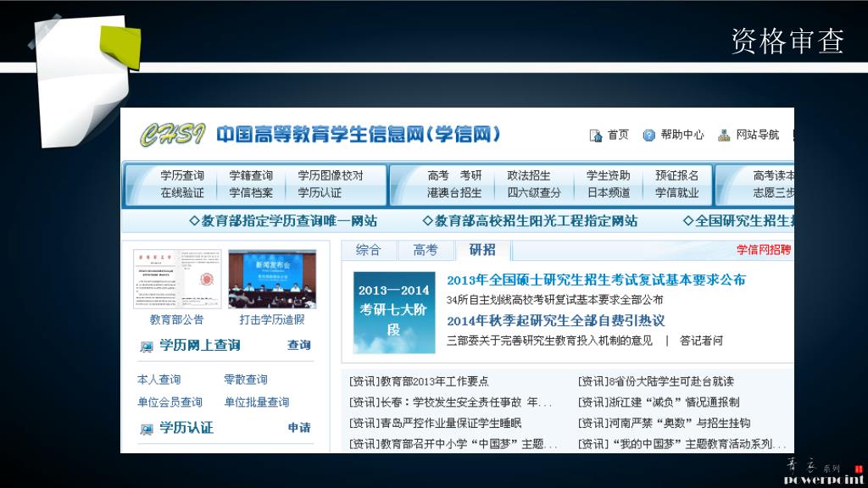The height and width of the screenshot is (488, 868).
Task: Open 港澳台招生 in the navigation bar
Action: coord(454,192)
